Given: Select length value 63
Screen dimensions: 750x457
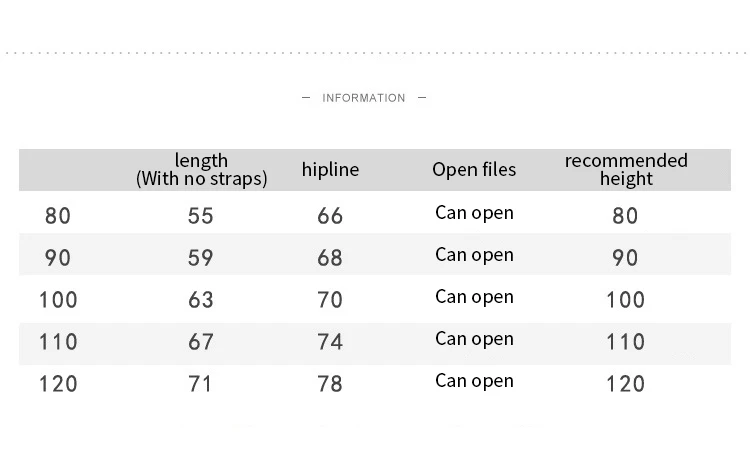Looking at the screenshot, I should click(200, 300).
